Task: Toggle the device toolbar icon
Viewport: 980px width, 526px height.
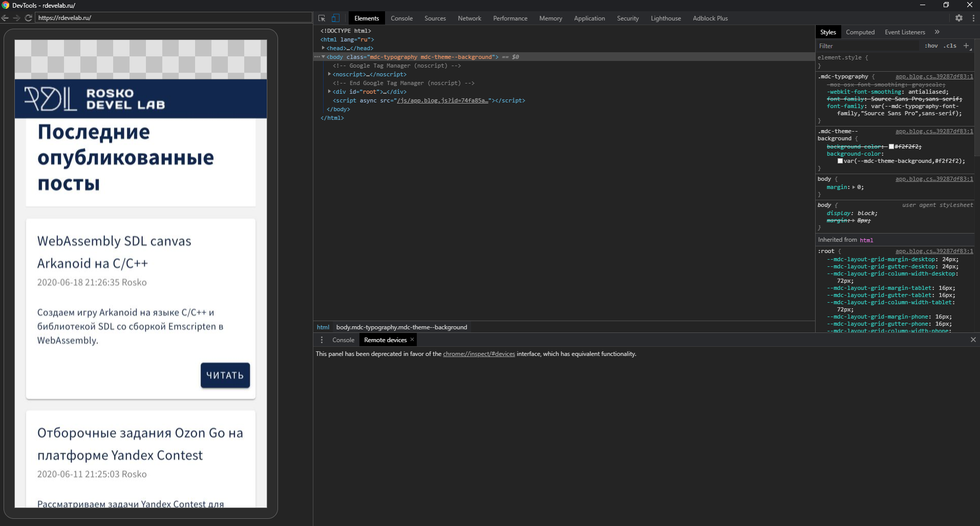Action: tap(335, 18)
